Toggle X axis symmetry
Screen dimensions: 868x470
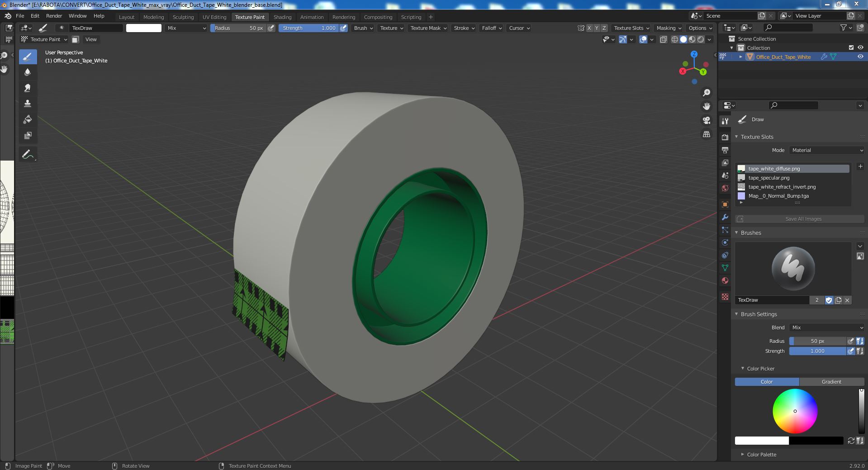click(589, 28)
